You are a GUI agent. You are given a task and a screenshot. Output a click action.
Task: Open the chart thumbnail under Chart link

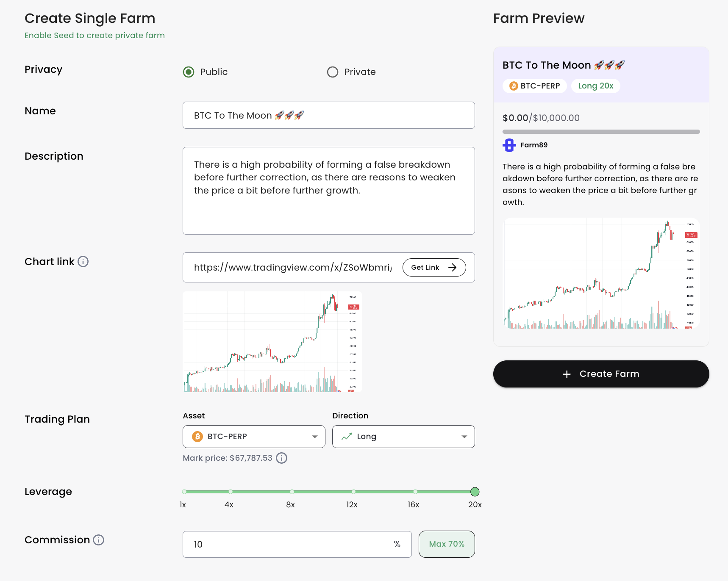pyautogui.click(x=272, y=342)
